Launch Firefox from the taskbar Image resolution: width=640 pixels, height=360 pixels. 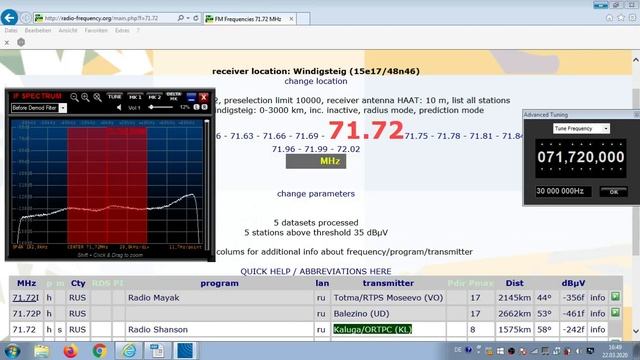(x=71, y=351)
